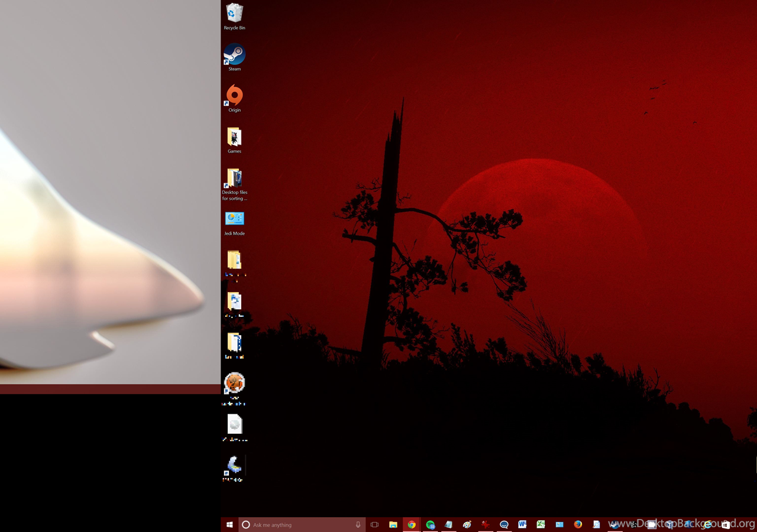Open the document icon right of Firefox
The image size is (757, 532).
tap(596, 525)
